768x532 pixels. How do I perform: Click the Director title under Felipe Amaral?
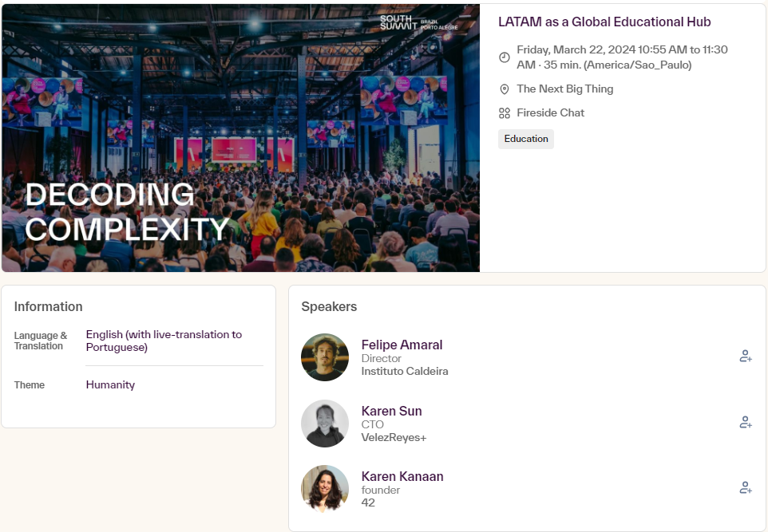381,359
